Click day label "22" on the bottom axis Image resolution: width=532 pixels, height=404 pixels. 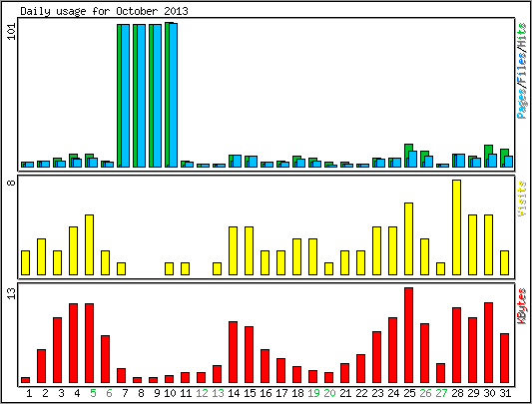361,393
